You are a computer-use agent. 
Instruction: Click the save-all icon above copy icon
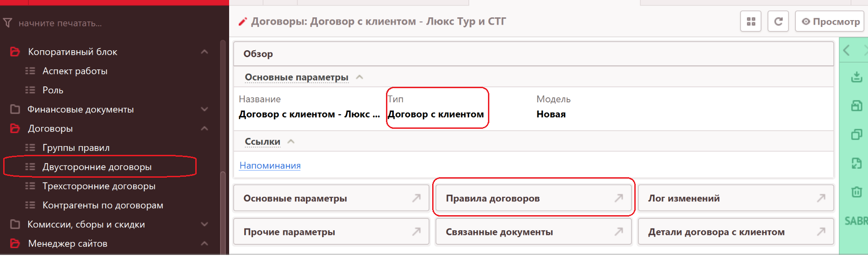pyautogui.click(x=856, y=106)
